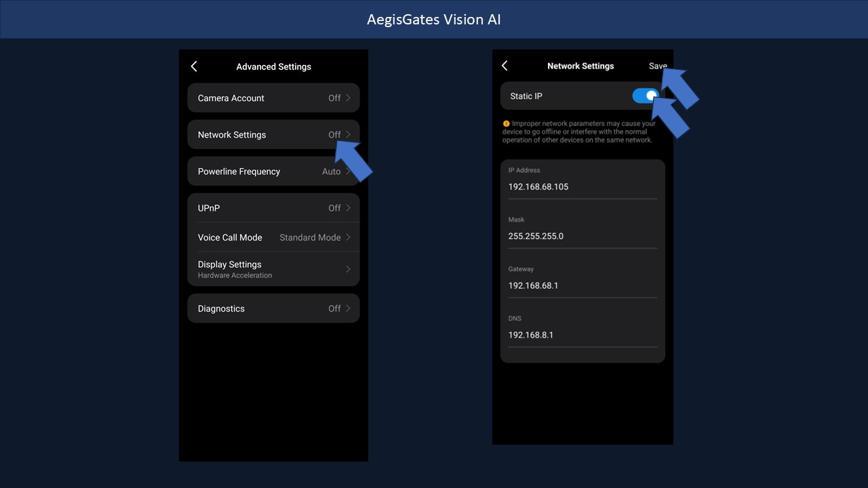The width and height of the screenshot is (868, 488).
Task: Click the Off value for UPnP
Action: pos(334,208)
